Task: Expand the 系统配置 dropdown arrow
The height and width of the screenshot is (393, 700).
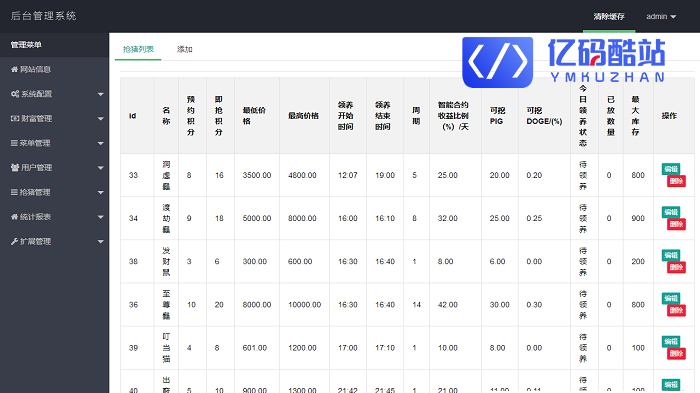Action: (100, 94)
